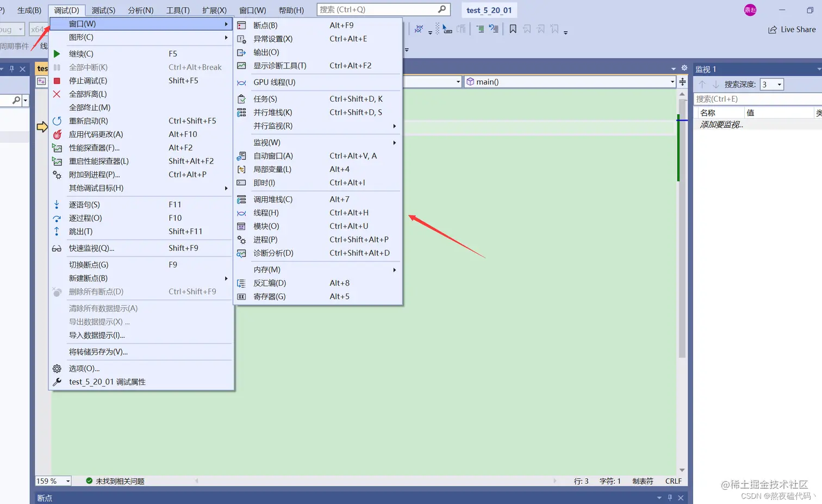This screenshot has width=822, height=504.
Task: Click Attach to Process (附加到进程)
Action: coord(141,175)
